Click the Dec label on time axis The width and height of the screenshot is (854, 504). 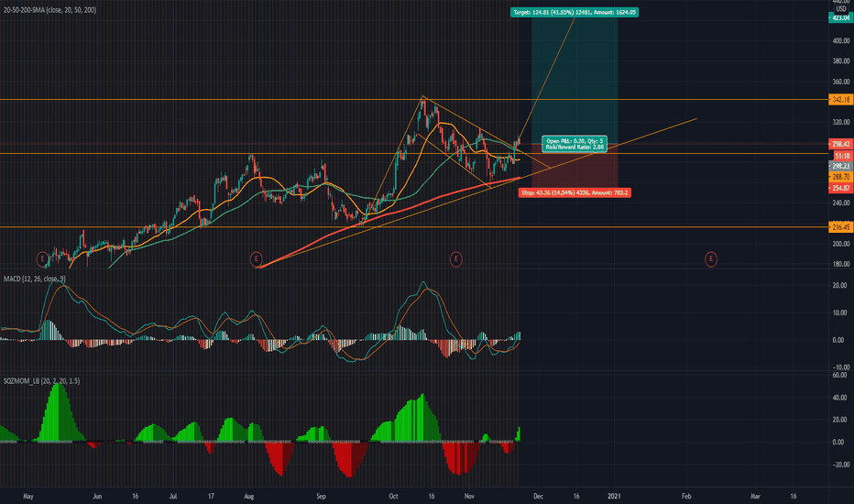click(x=538, y=497)
